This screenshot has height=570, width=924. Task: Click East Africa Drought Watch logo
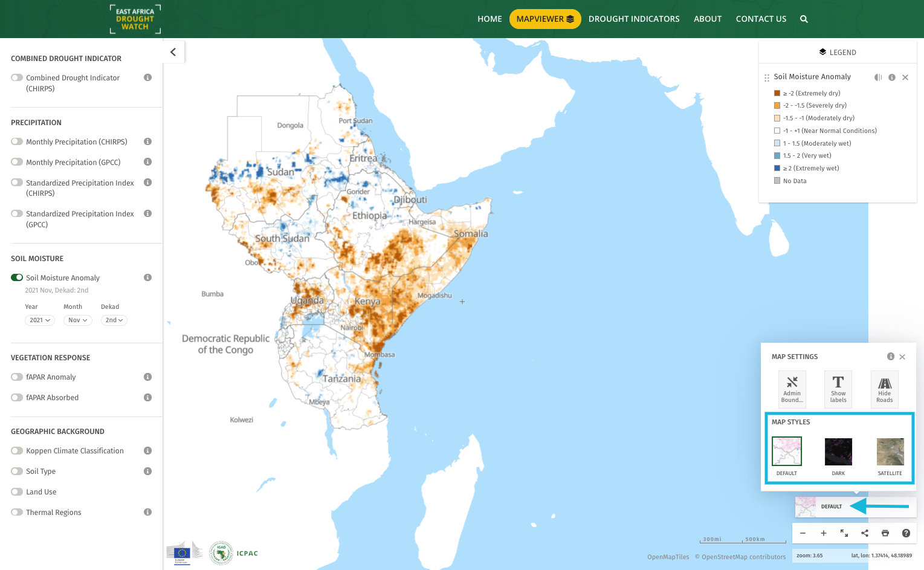coord(135,19)
